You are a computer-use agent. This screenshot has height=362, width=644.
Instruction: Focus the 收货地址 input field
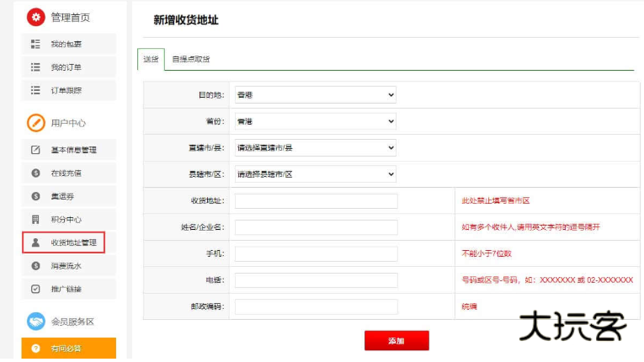(x=316, y=201)
